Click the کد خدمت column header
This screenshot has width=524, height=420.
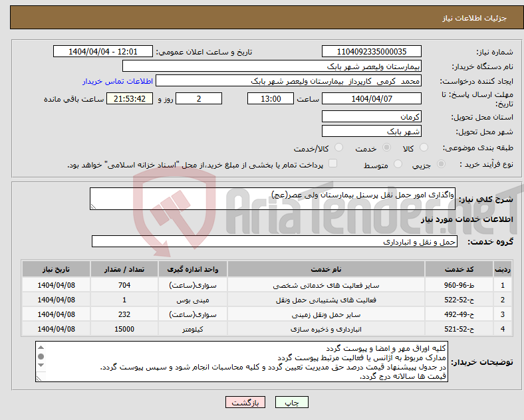click(x=459, y=269)
